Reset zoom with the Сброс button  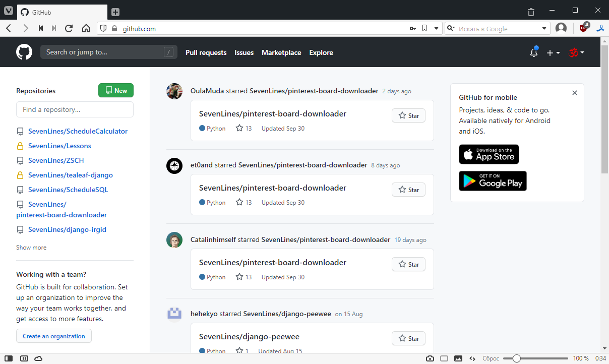point(491,358)
